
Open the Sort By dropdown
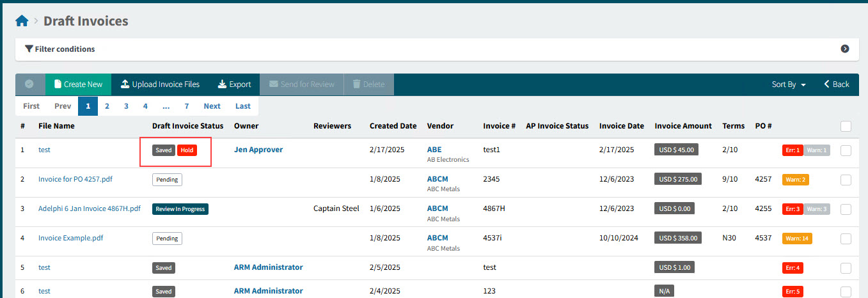click(788, 84)
